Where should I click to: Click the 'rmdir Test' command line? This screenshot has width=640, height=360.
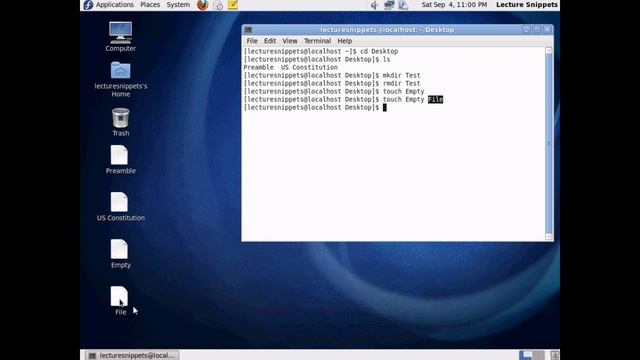click(x=332, y=83)
